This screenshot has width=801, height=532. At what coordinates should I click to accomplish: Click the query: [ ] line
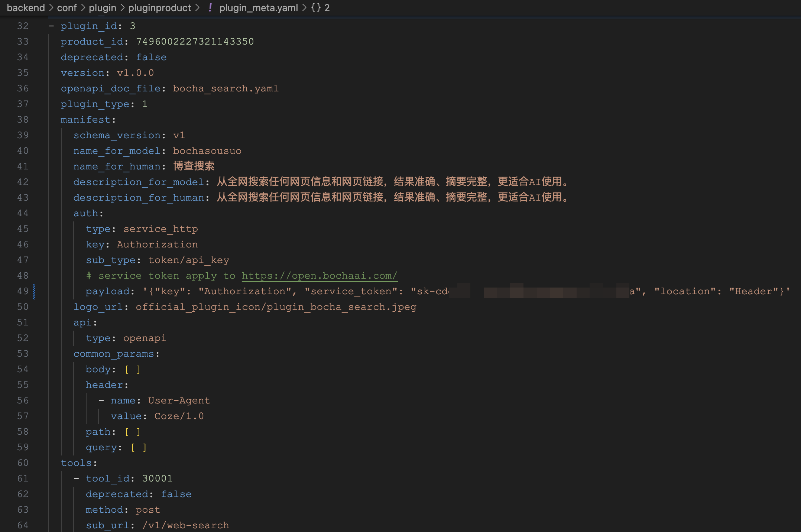[x=116, y=447]
